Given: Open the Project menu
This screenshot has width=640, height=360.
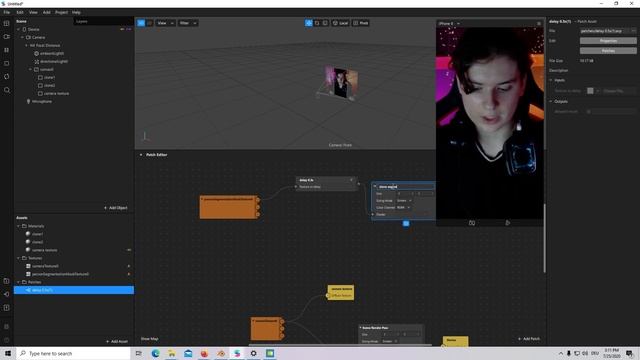Looking at the screenshot, I should (x=62, y=12).
